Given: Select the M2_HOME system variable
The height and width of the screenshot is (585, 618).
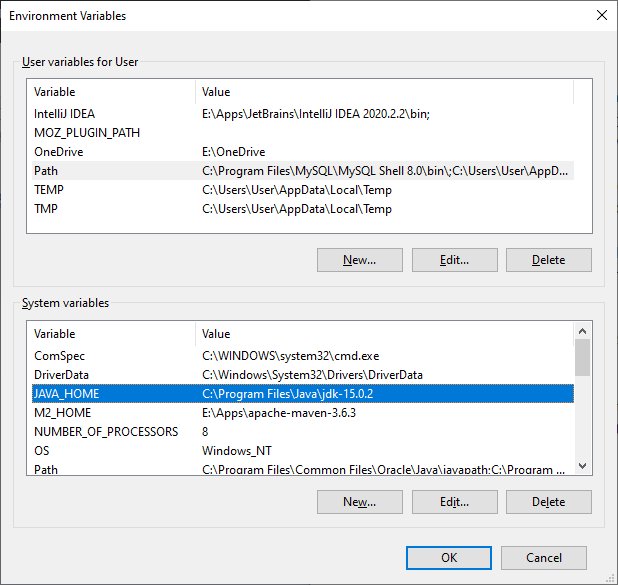Looking at the screenshot, I should coord(62,413).
